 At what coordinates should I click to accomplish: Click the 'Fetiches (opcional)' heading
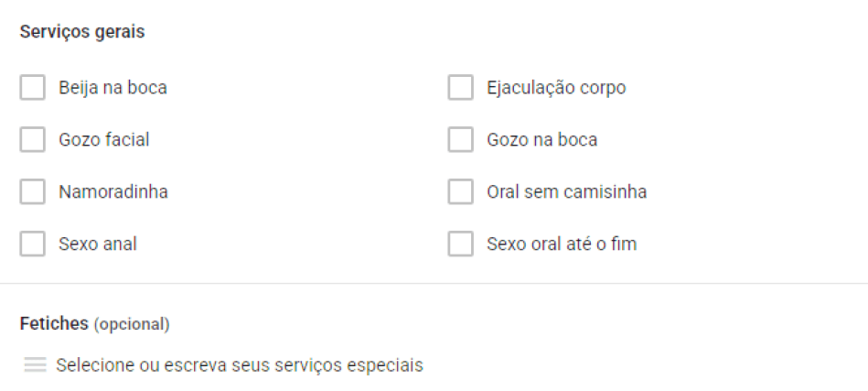click(94, 324)
